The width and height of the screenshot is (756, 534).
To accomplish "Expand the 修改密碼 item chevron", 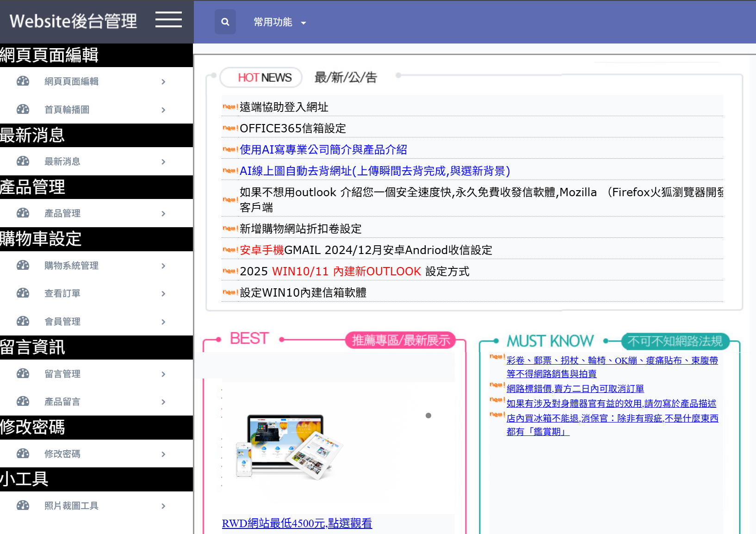I will coord(163,454).
